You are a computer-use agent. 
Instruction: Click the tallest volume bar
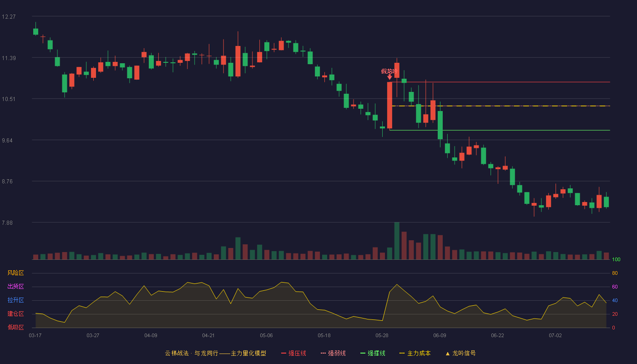click(397, 241)
